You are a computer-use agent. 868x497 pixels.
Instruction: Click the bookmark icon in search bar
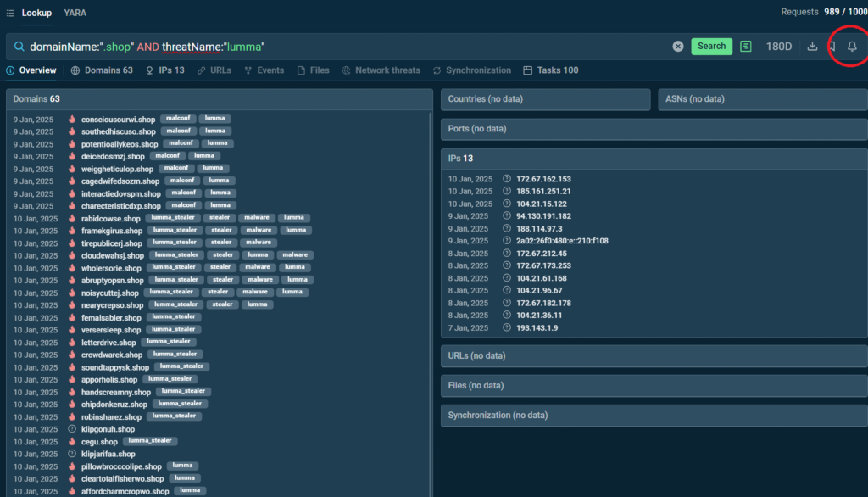832,47
